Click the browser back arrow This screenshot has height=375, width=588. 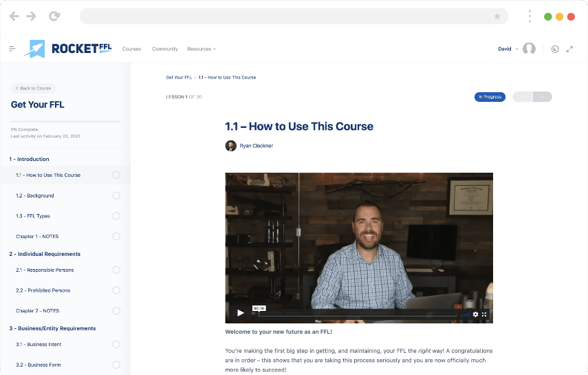pos(14,16)
